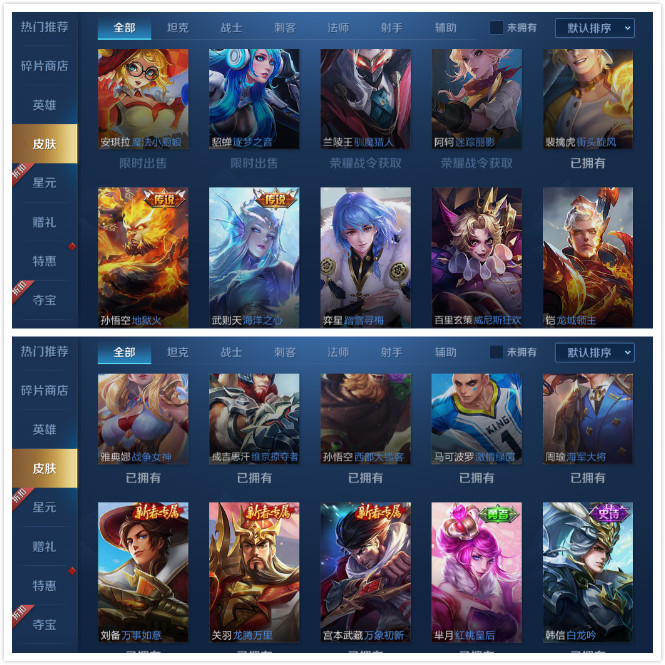
Task: Click 限时出售 label under 安琪拉 skin
Action: click(143, 163)
